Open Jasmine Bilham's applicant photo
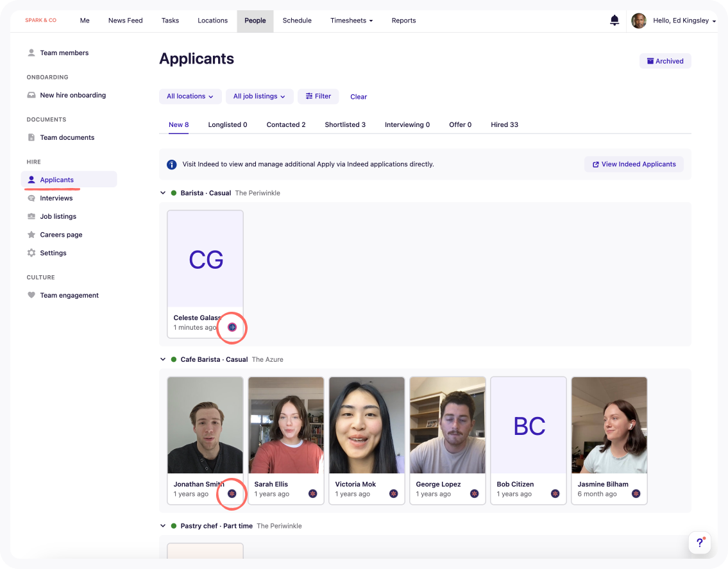 (x=609, y=425)
